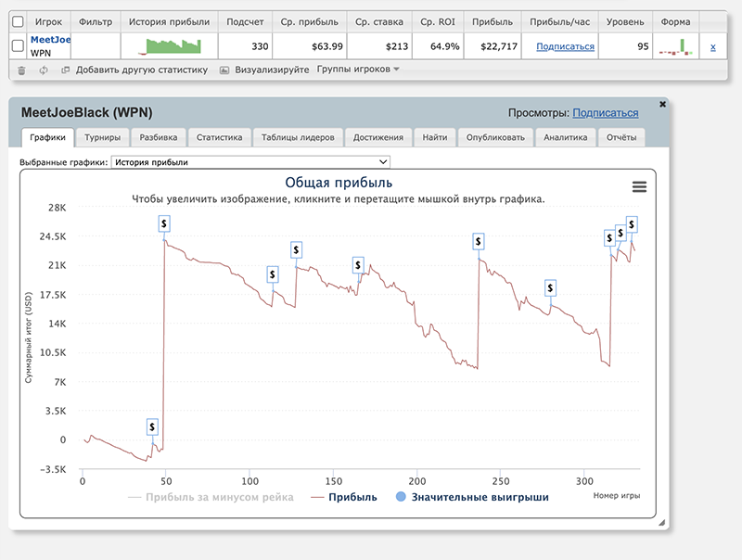Image resolution: width=742 pixels, height=560 pixels.
Task: Select the header row checkbox
Action: click(x=18, y=21)
